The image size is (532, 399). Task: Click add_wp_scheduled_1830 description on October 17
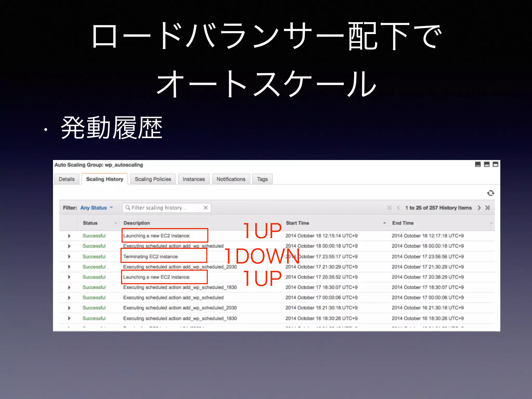pos(180,287)
